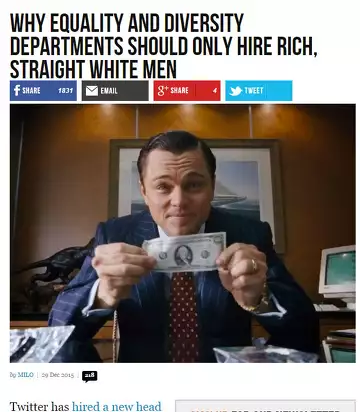Click the Facebook 'f' logo icon
The height and width of the screenshot is (412, 360).
17,91
